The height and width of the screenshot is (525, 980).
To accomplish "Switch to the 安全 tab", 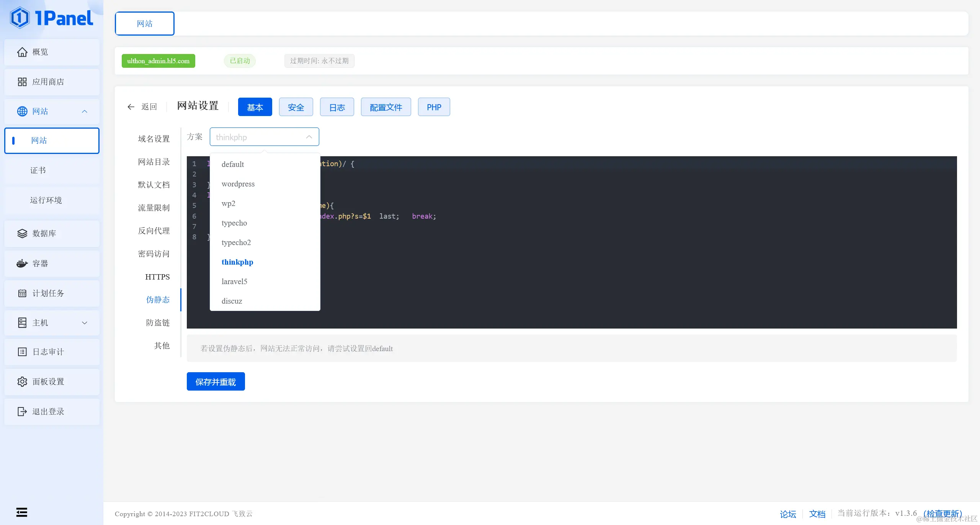I will coord(296,107).
